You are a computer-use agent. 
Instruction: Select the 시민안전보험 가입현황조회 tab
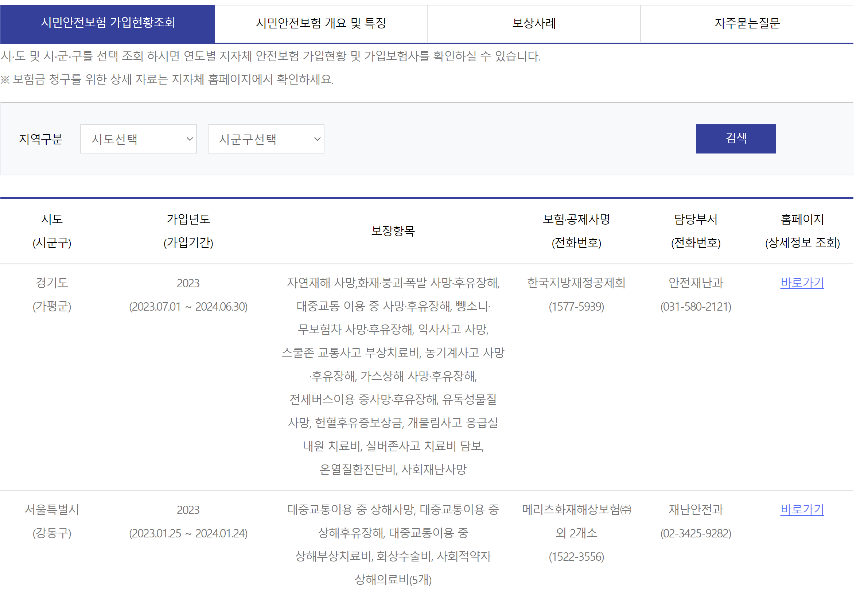click(108, 24)
